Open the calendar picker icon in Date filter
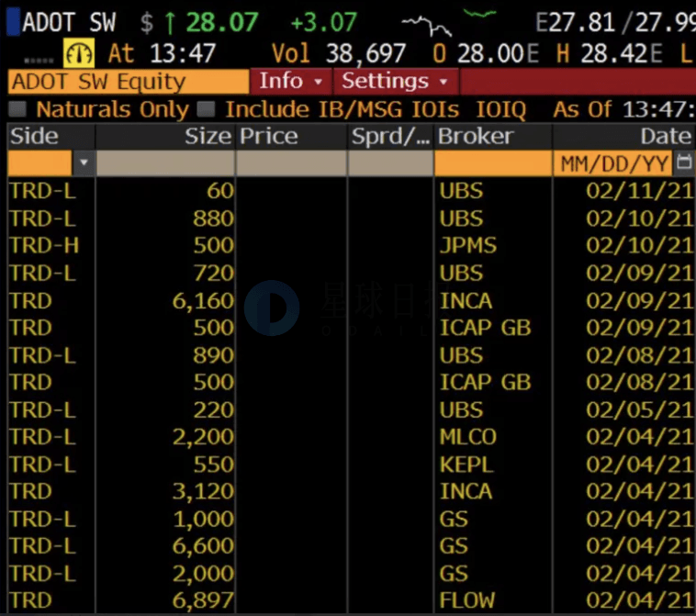The height and width of the screenshot is (616, 696). coord(684,162)
